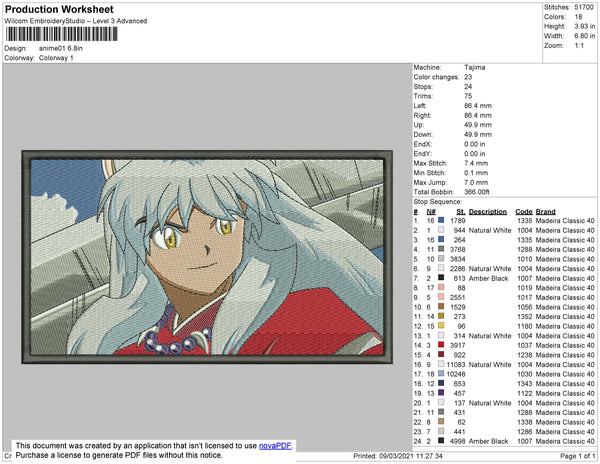600x464 pixels.
Task: Click the N# column header
Action: pos(431,212)
